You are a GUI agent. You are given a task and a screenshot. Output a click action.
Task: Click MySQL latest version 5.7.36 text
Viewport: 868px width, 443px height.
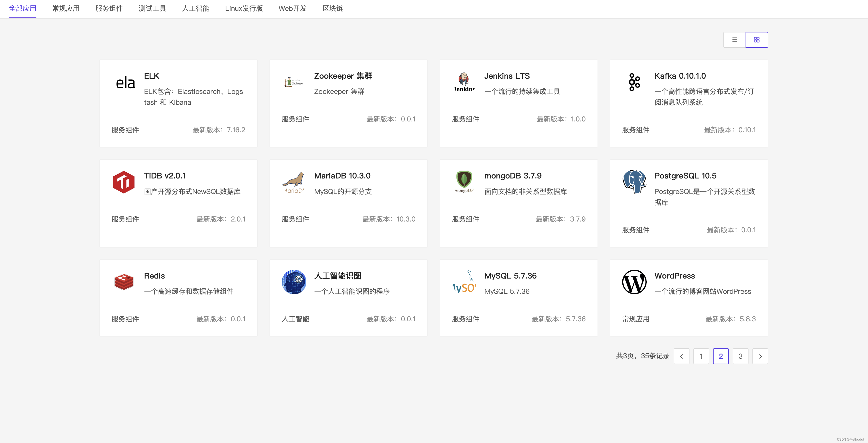tap(559, 319)
